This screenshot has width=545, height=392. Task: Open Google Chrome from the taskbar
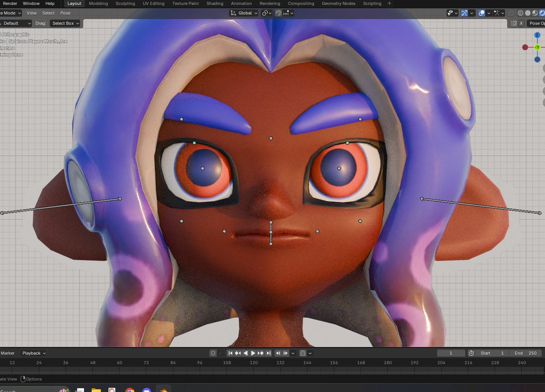(130, 390)
